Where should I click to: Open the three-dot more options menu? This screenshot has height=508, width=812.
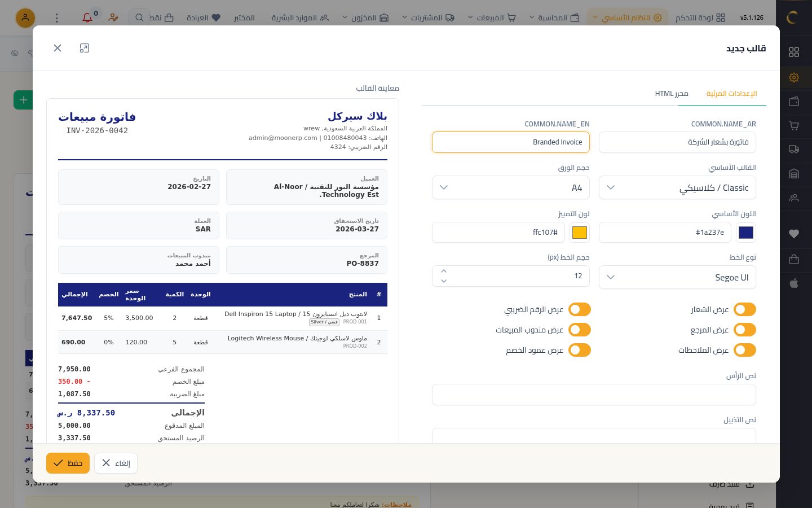(56, 18)
